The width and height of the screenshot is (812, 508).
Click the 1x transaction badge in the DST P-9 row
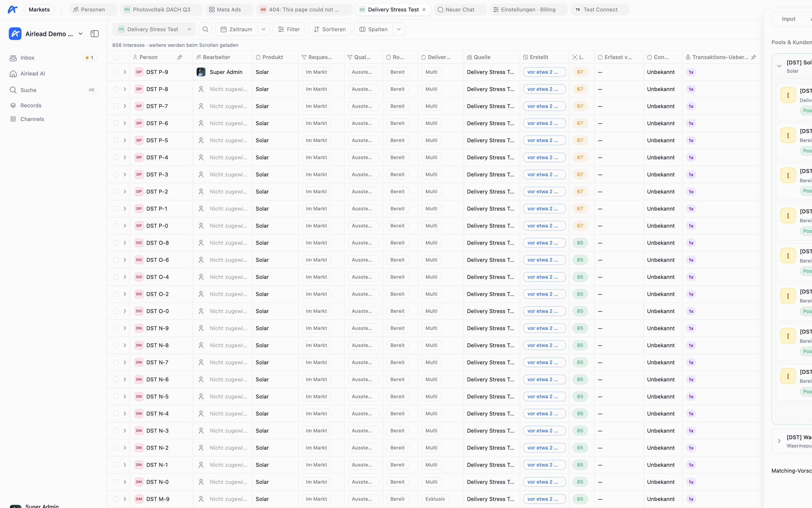(x=691, y=72)
